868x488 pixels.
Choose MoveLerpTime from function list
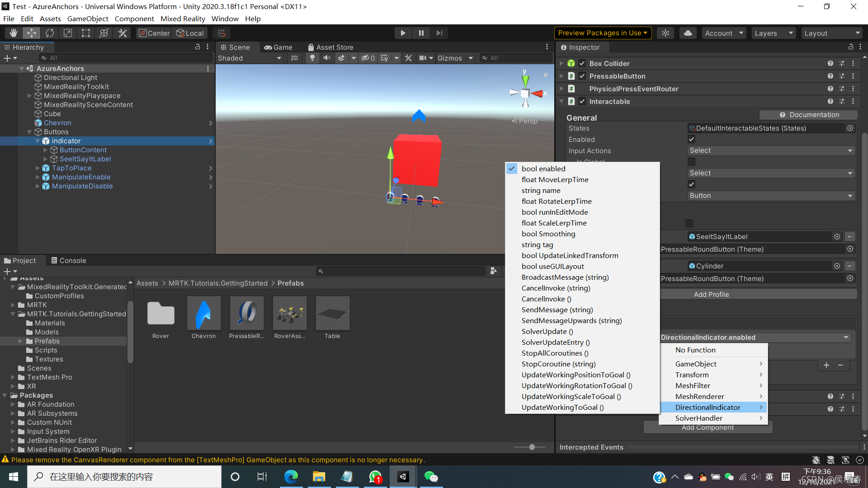(555, 179)
